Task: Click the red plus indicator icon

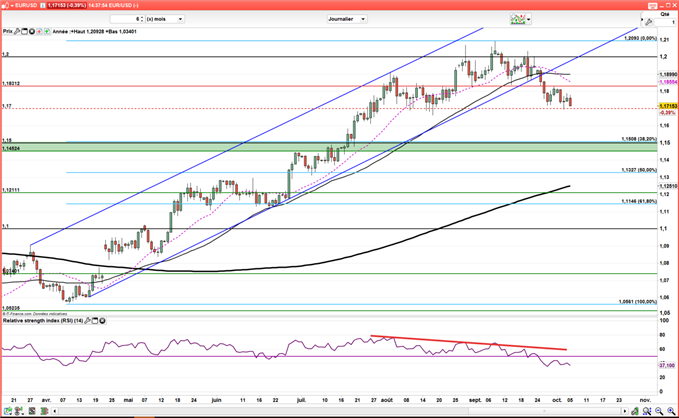Action: [39, 31]
